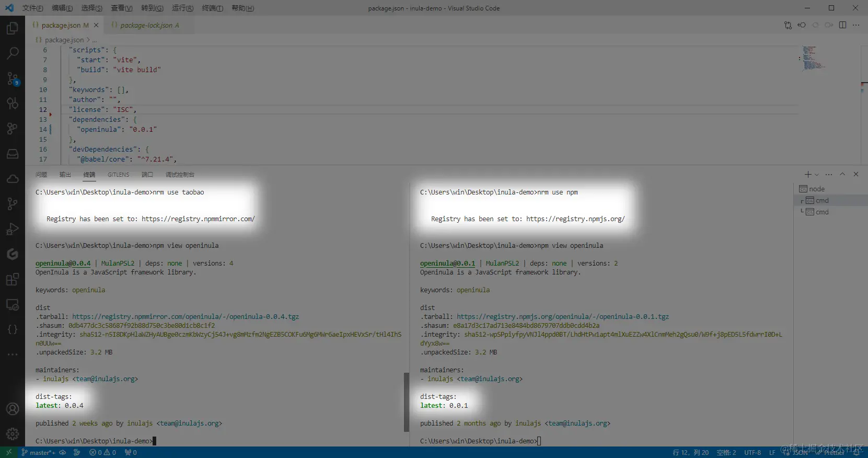This screenshot has height=458, width=868.
Task: Open the curly braces JSON icon in activity bar
Action: [x=13, y=329]
